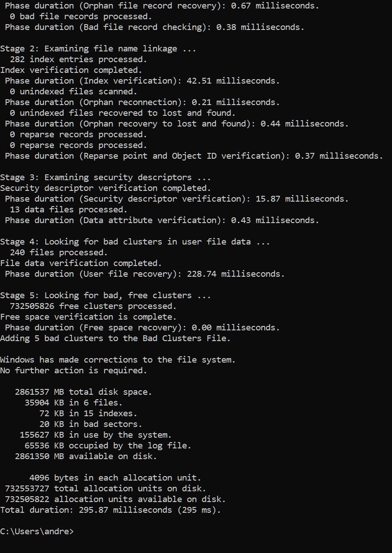
Task: Click '13 data files processed' line
Action: 68,210
